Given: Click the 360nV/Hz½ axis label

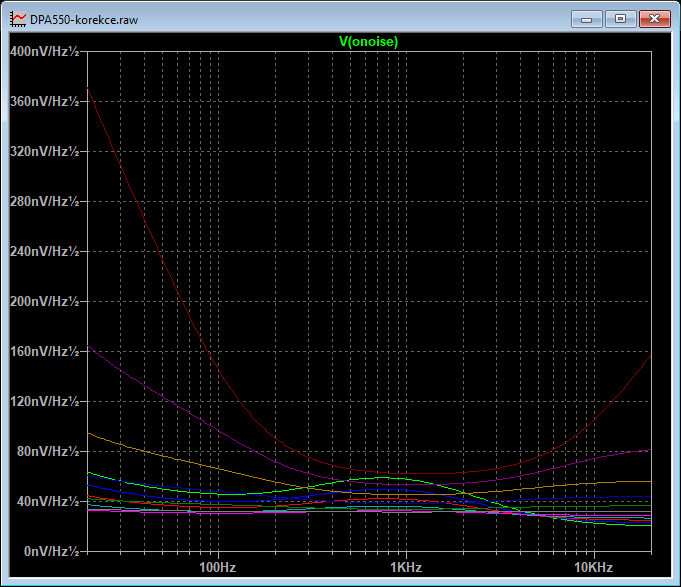Looking at the screenshot, I should click(x=45, y=101).
